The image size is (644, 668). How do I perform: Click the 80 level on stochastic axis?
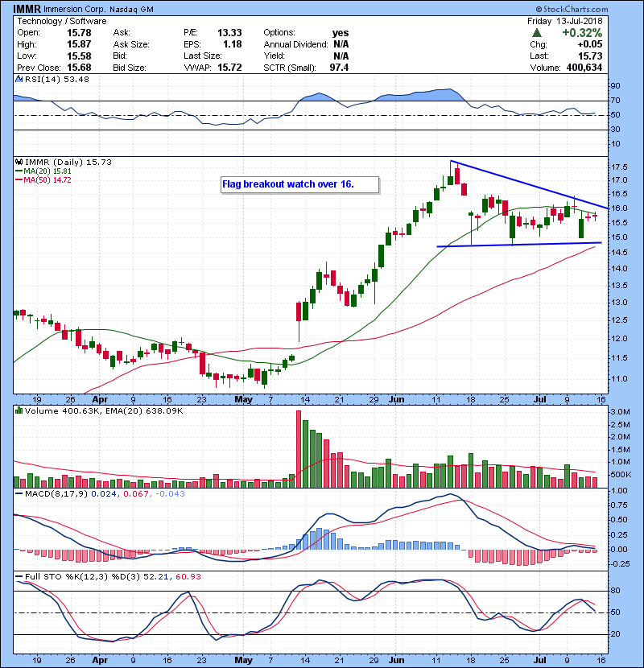pos(616,591)
